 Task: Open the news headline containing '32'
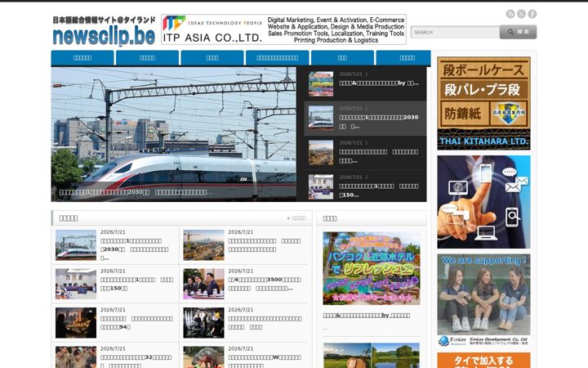pyautogui.click(x=136, y=361)
